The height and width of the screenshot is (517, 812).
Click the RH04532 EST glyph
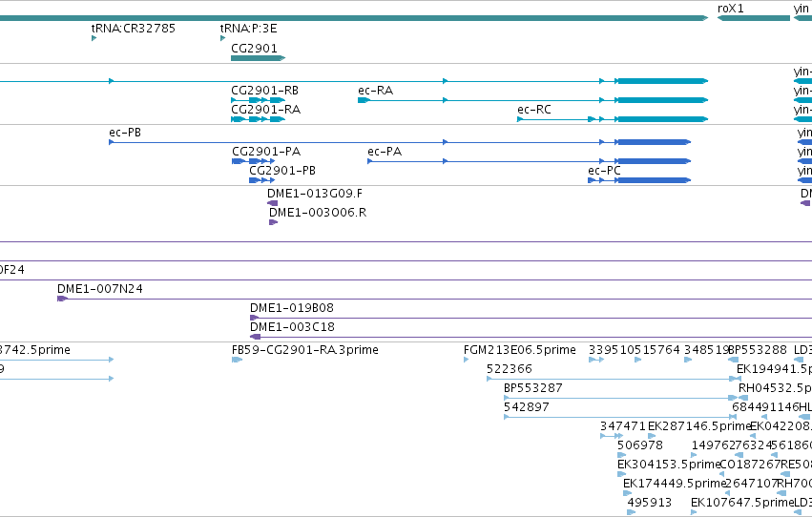(x=743, y=398)
